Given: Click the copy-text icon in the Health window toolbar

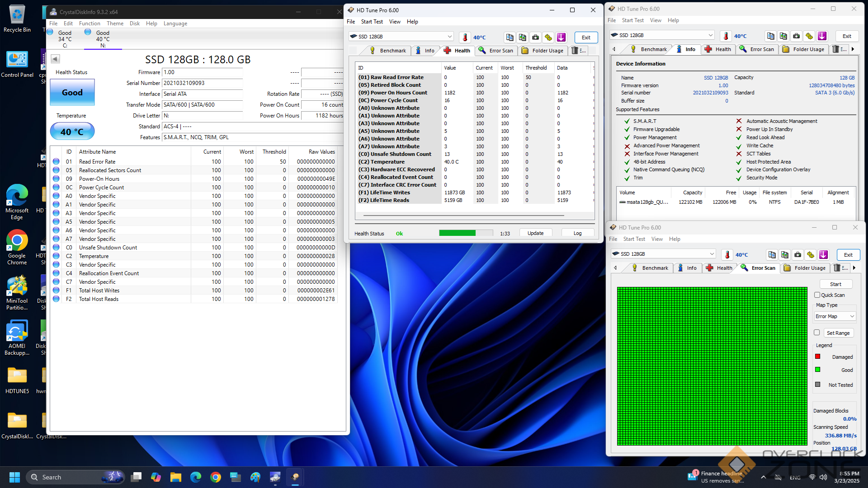Looking at the screenshot, I should point(509,38).
